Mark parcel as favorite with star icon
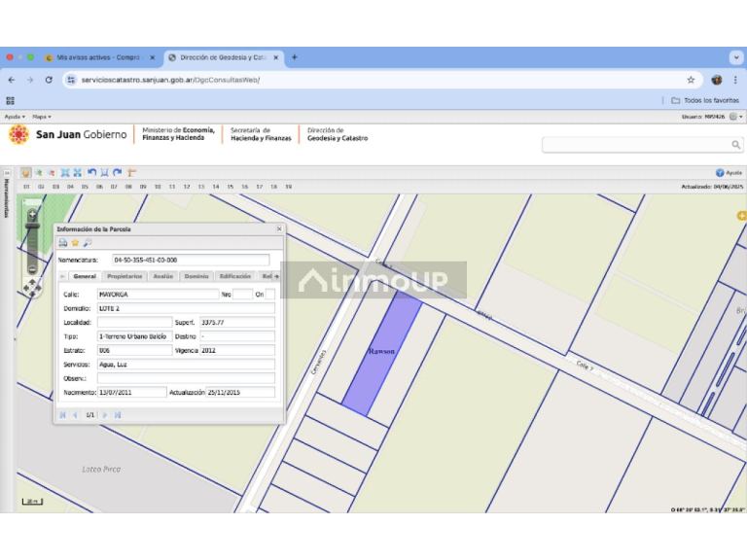The width and height of the screenshot is (747, 560). [x=75, y=243]
